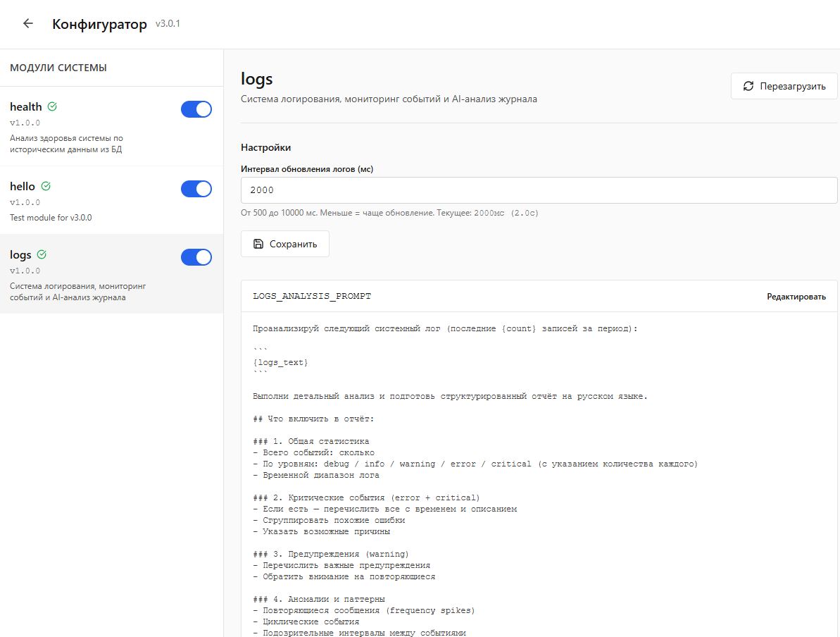840x637 pixels.
Task: Toggle the health module switch off
Action: pyautogui.click(x=196, y=109)
